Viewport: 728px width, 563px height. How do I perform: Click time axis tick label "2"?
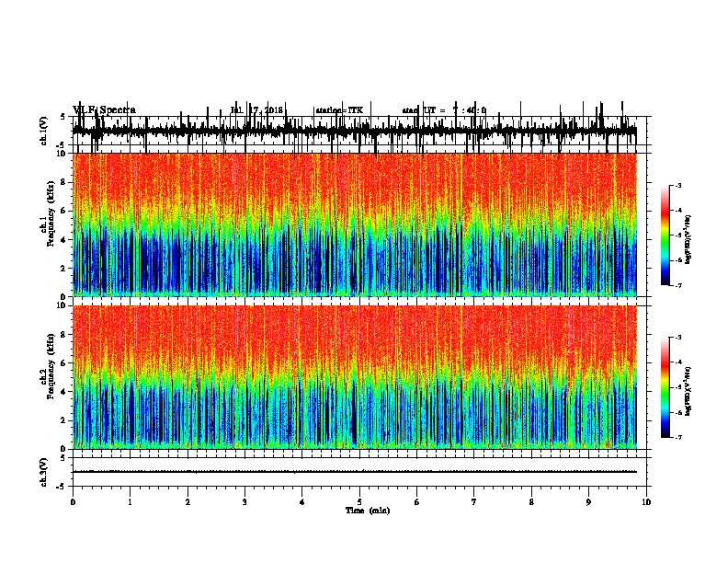188,502
